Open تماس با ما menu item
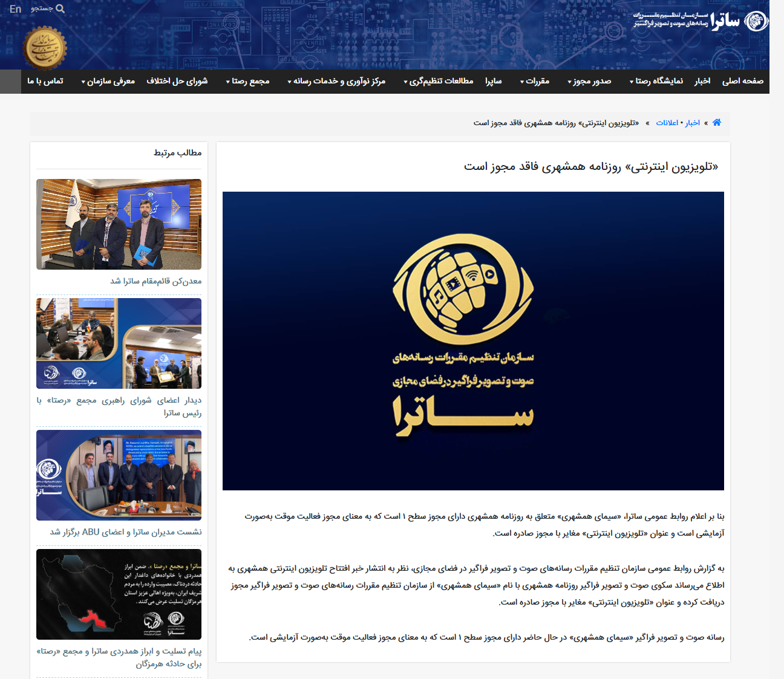This screenshot has height=679, width=784. (x=45, y=81)
